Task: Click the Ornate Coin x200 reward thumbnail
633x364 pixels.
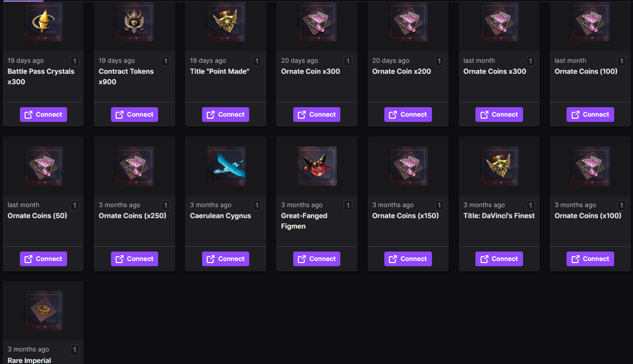Action: pyautogui.click(x=408, y=22)
